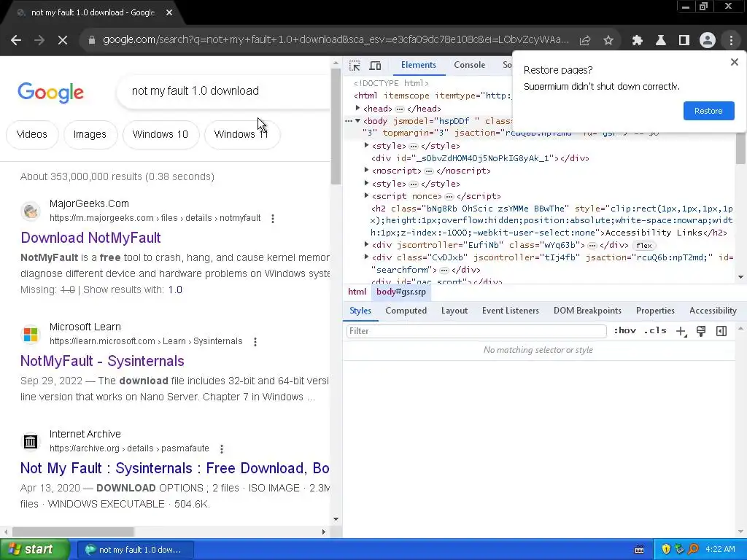Open the browser three-dot menu
The width and height of the screenshot is (747, 560).
coord(731,41)
